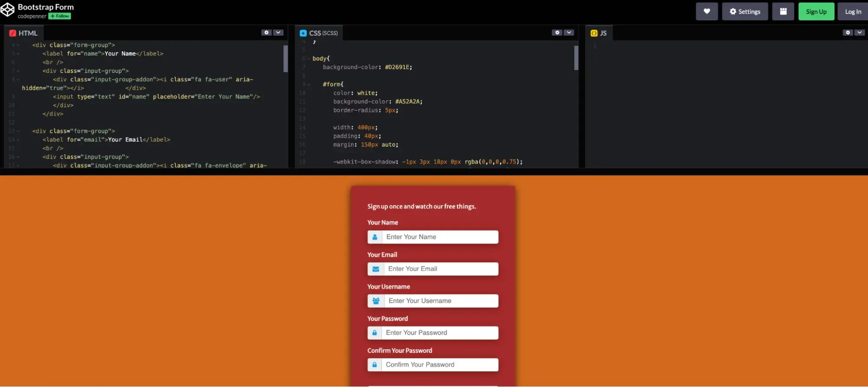The height and width of the screenshot is (387, 868).
Task: Click the Enter Your Password field
Action: tap(439, 333)
